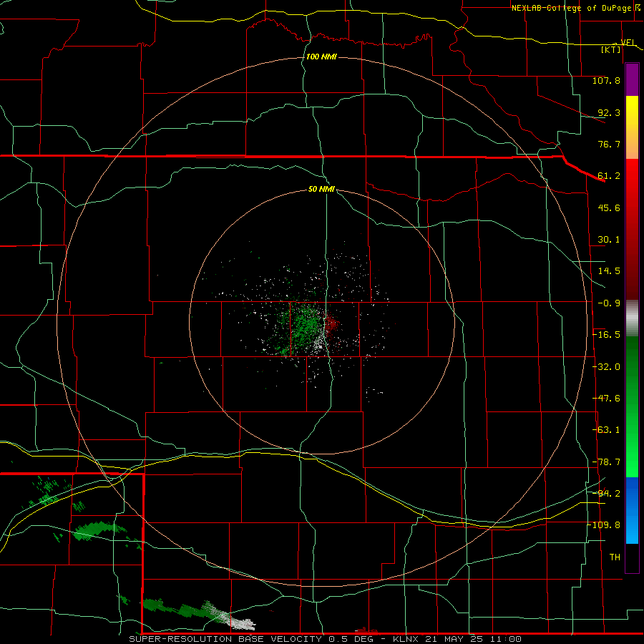Select the 14.5 scale value
The image size is (644, 644).
609,271
